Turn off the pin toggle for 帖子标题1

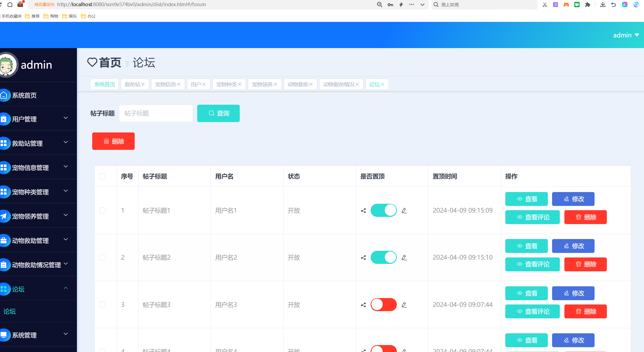[x=383, y=210]
